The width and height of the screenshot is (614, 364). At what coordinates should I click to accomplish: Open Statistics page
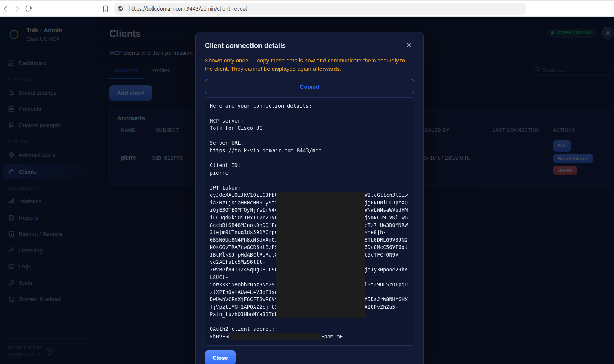(47, 201)
